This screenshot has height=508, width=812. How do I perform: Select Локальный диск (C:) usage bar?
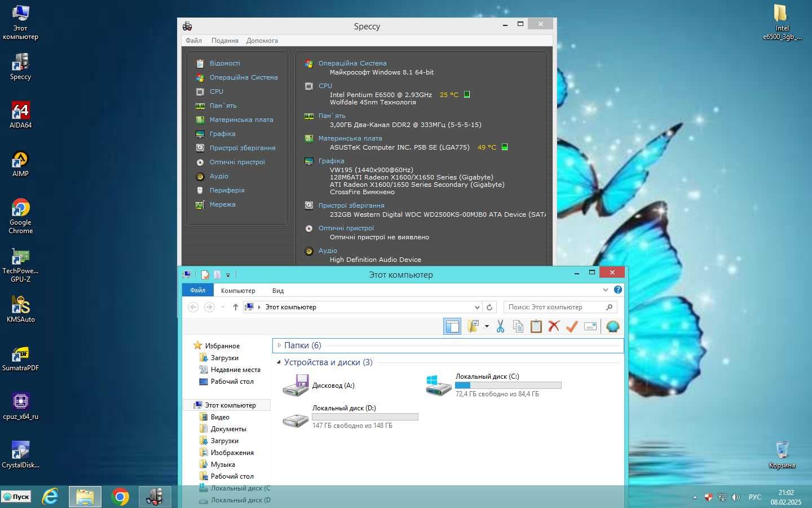coord(508,385)
